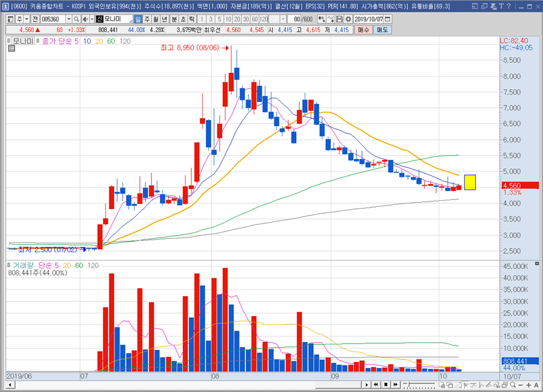Play chart replay with the play button
Screen dimensions: 543x392
click(366, 385)
